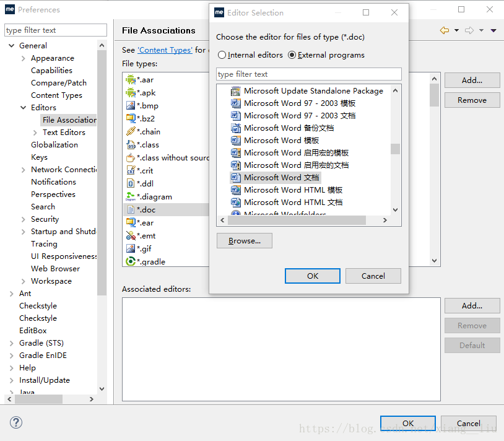Select the EditBox preference page
Screen dimensions: 504x441
(33, 330)
